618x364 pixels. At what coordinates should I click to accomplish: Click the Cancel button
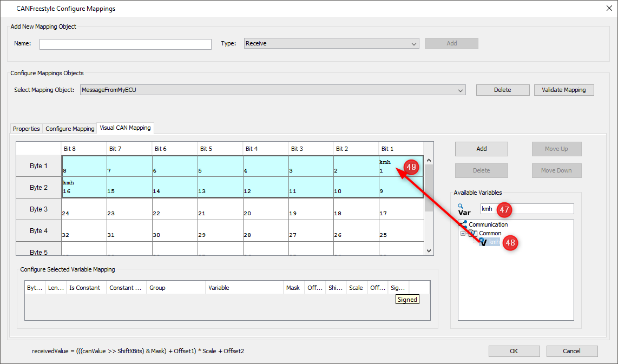point(571,351)
